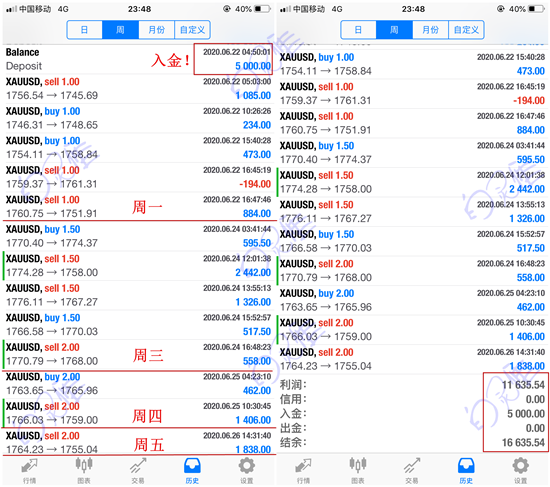Open 图表 chart icon in right screen
The image size is (550, 487).
click(x=358, y=471)
